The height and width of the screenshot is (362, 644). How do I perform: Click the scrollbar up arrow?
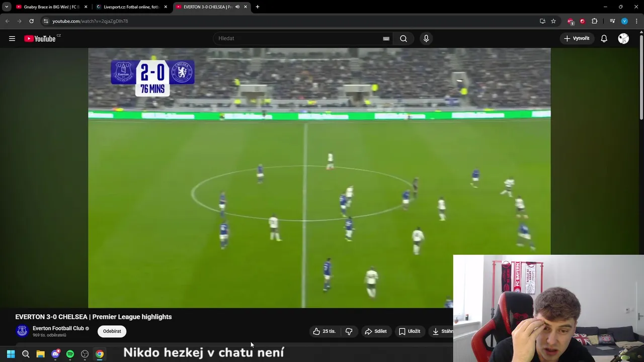point(641,32)
